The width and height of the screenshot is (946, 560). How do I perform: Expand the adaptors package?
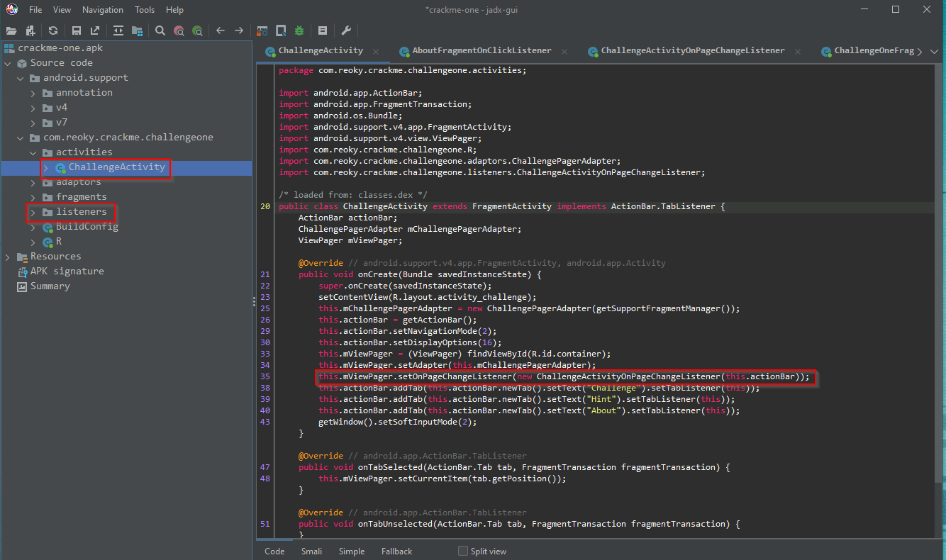[x=33, y=182]
